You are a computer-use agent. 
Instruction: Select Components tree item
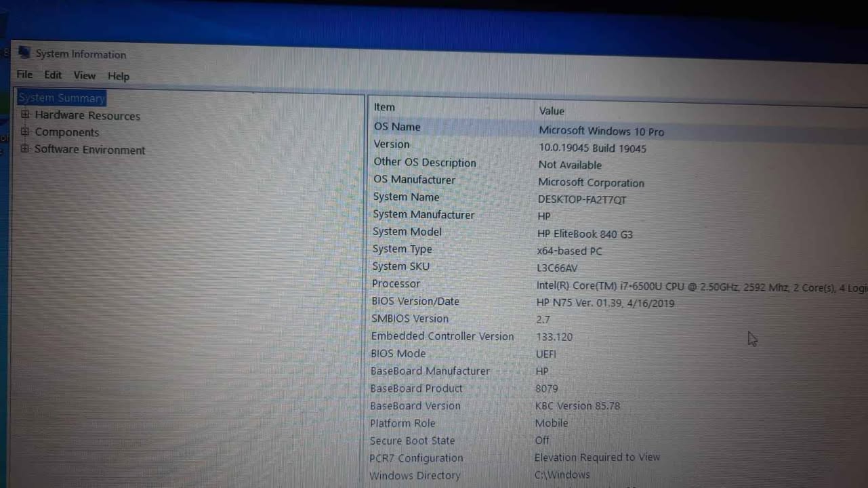(67, 133)
